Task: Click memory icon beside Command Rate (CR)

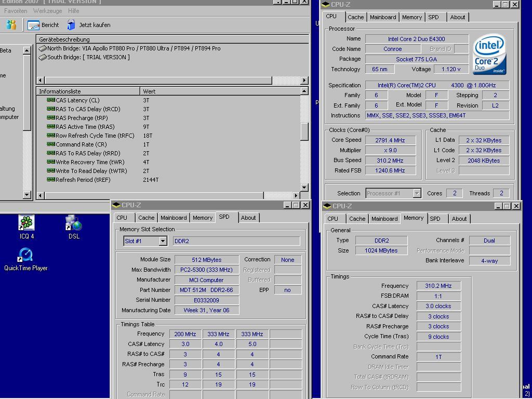Action: click(50, 144)
